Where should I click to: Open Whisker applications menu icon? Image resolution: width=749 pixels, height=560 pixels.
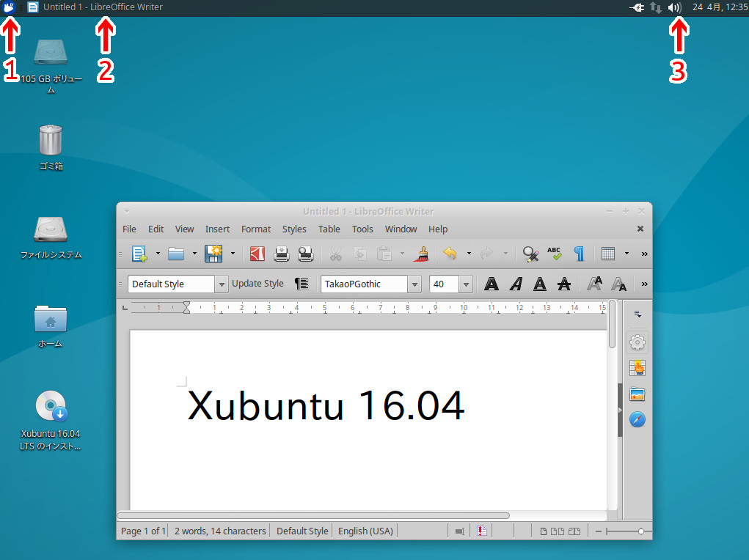pos(9,7)
